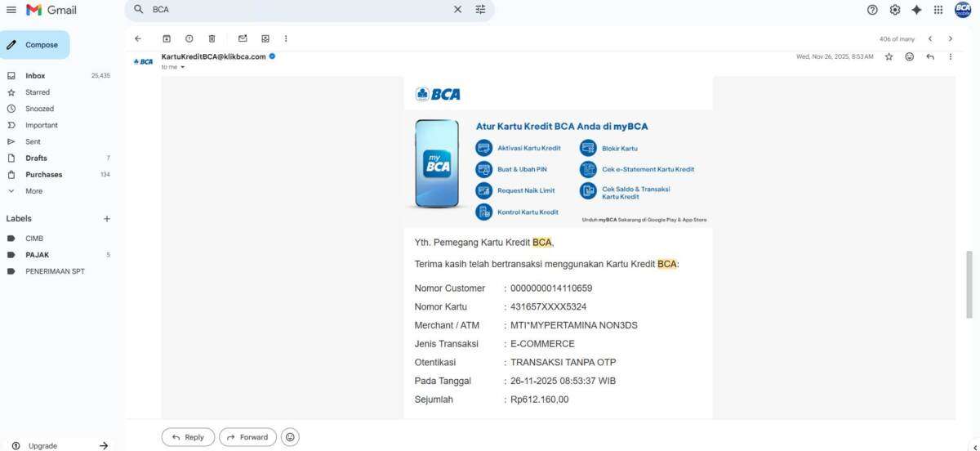Screen dimensions: 980x451
Task: Open toolbar More options menu
Action: click(x=286, y=38)
